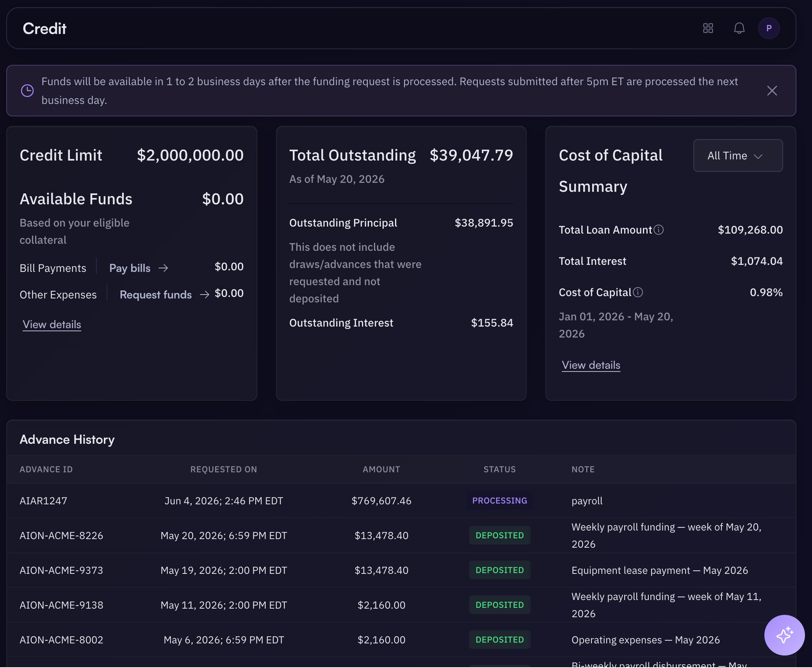Image resolution: width=812 pixels, height=668 pixels.
Task: Click the $1,074.04 total interest value
Action: [x=757, y=261]
